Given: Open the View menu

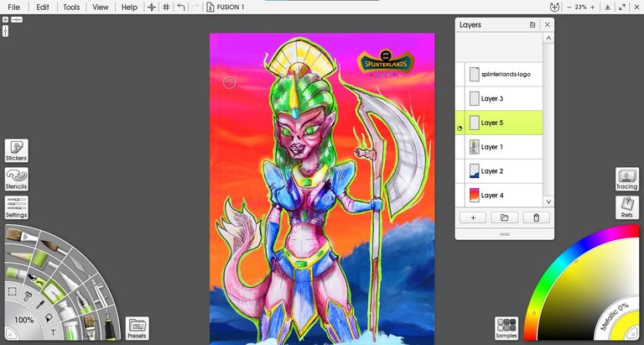Looking at the screenshot, I should pyautogui.click(x=101, y=8).
